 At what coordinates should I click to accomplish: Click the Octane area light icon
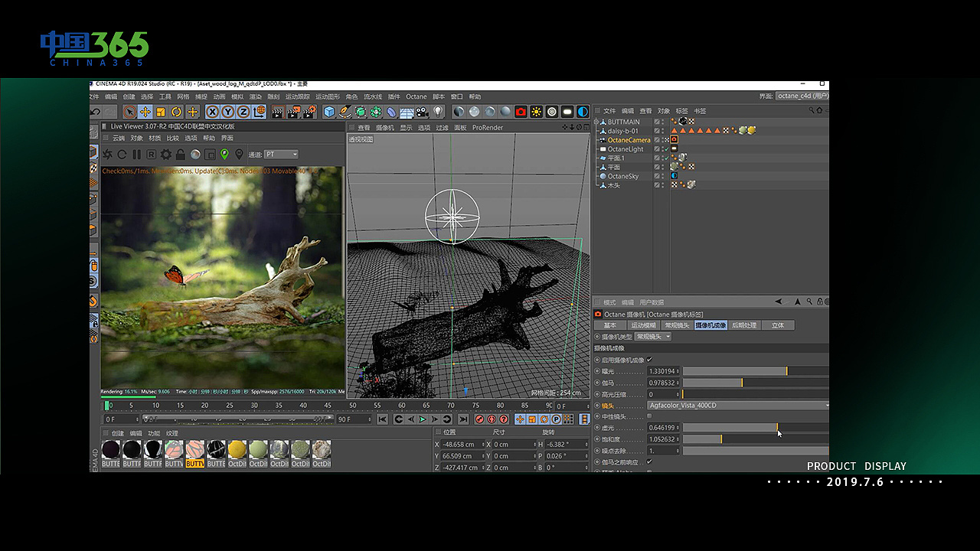pyautogui.click(x=567, y=112)
